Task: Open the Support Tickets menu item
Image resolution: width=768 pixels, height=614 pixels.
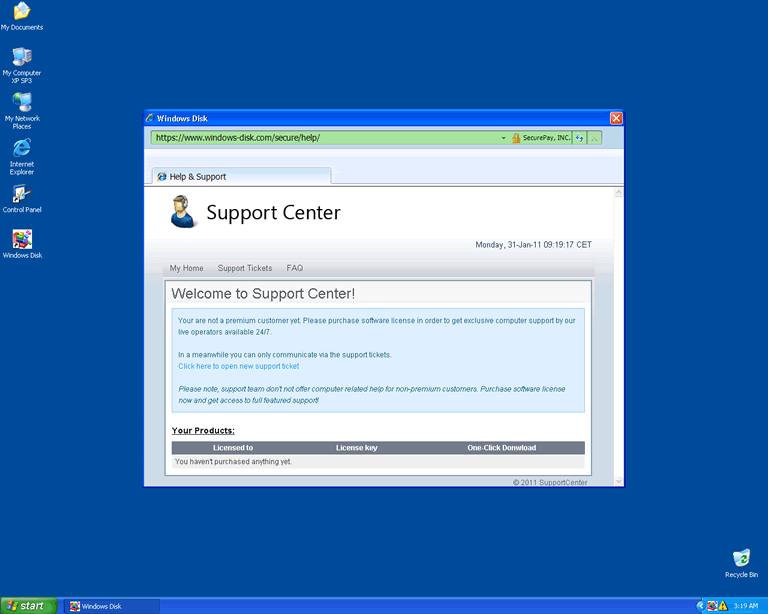Action: (245, 268)
